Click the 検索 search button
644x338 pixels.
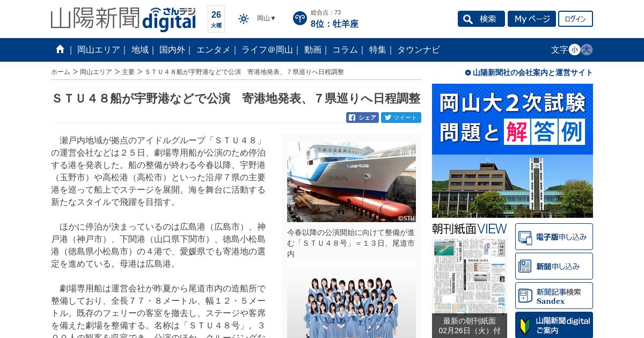point(481,19)
